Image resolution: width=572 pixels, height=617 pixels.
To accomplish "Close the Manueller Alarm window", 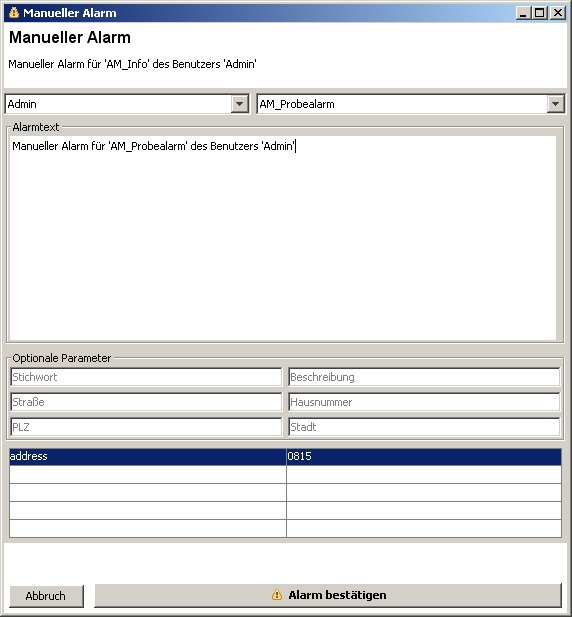I will coord(557,13).
